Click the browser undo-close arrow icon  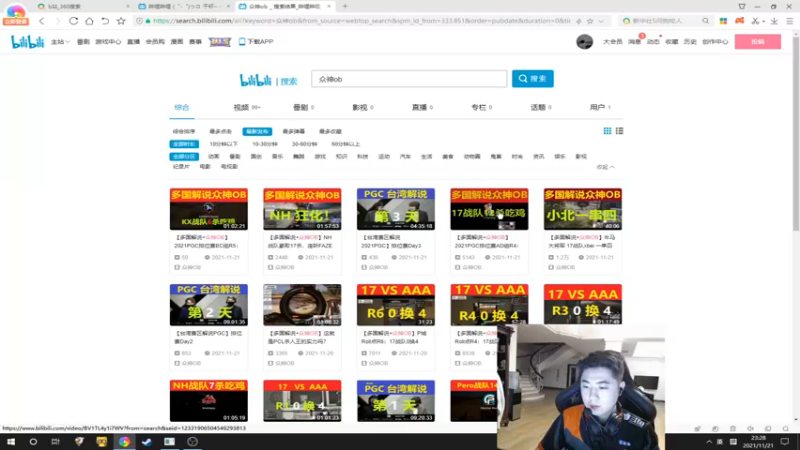[x=105, y=21]
